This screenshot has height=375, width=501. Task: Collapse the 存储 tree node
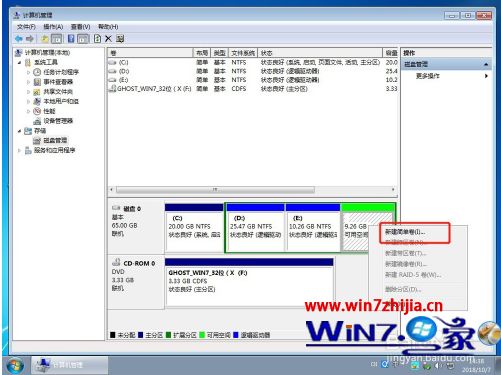(19, 131)
